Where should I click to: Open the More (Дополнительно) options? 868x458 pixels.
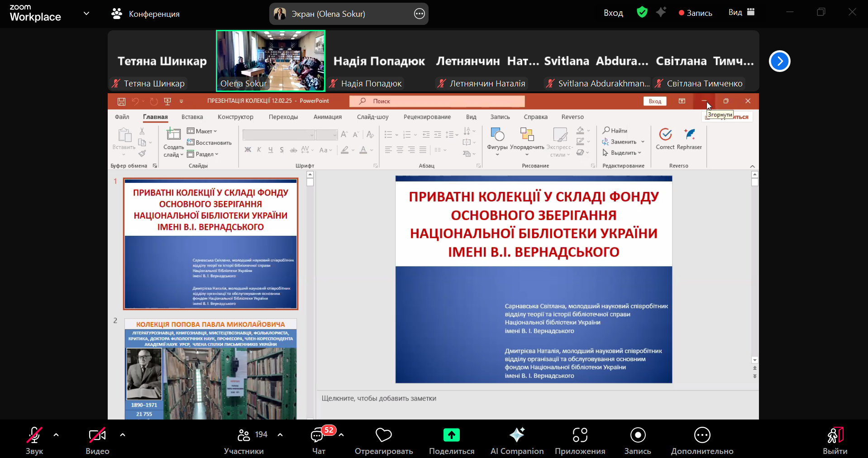702,435
